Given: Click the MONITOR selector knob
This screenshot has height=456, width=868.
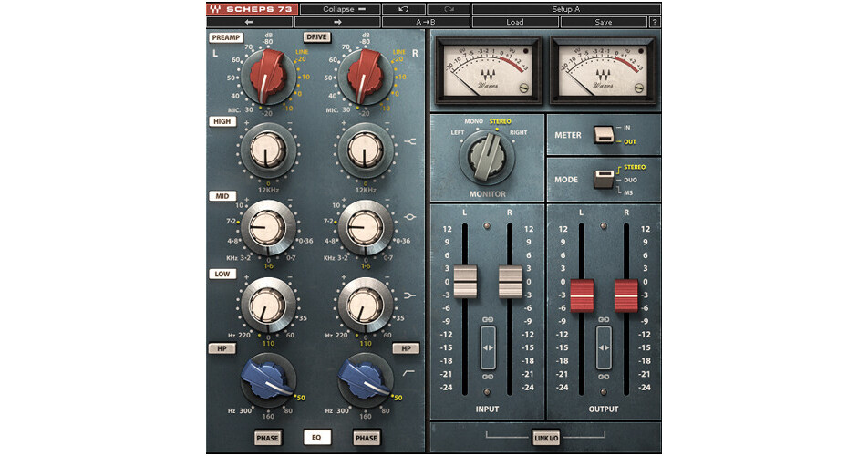Looking at the screenshot, I should pos(487,157).
